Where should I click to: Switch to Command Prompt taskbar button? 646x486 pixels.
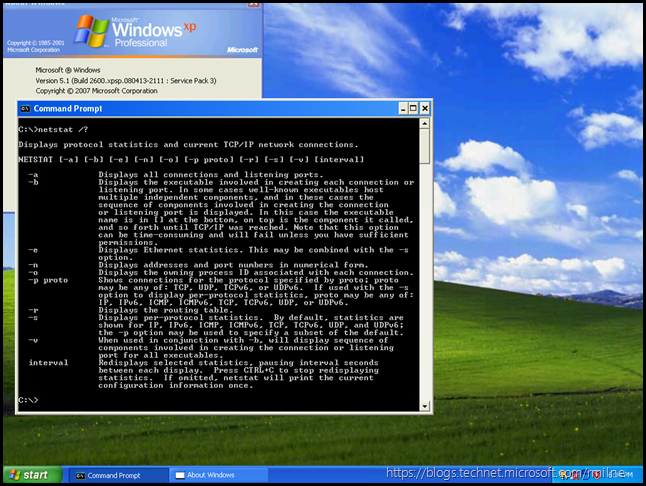tap(117, 475)
